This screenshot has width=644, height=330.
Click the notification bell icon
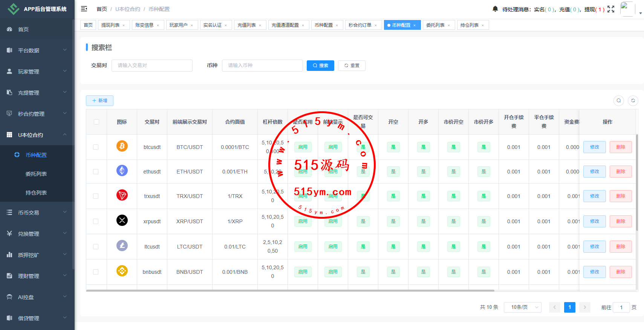click(x=495, y=9)
